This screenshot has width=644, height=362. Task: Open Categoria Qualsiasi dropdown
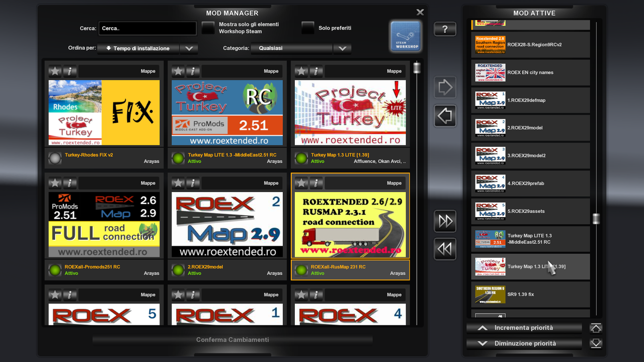click(292, 49)
